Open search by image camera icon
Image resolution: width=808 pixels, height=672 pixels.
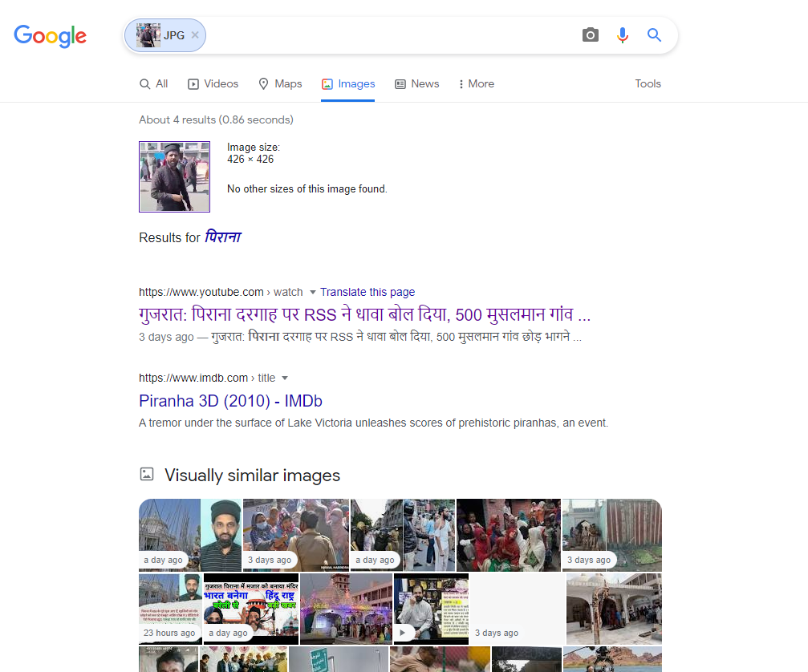pos(590,35)
